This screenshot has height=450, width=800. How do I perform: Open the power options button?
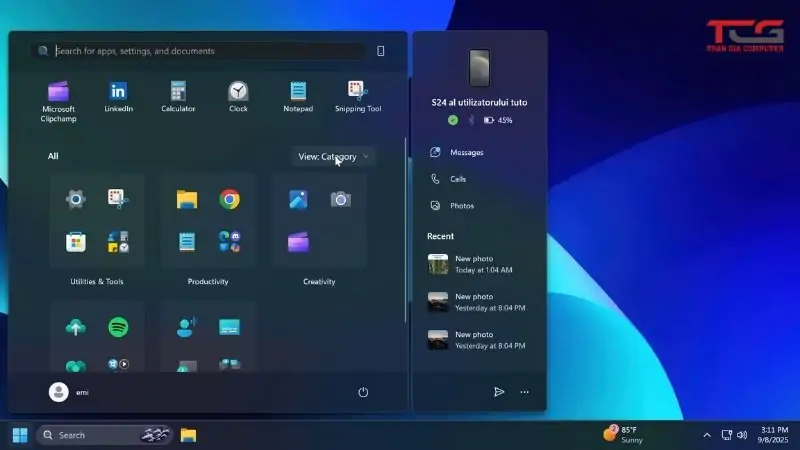click(x=363, y=392)
